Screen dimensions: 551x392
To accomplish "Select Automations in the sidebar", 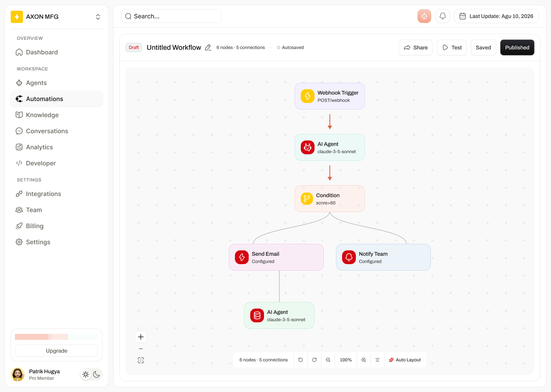I will pyautogui.click(x=57, y=99).
